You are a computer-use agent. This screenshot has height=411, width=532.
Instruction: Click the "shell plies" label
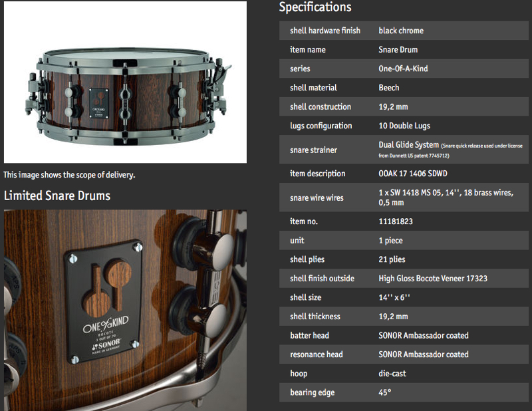point(307,259)
